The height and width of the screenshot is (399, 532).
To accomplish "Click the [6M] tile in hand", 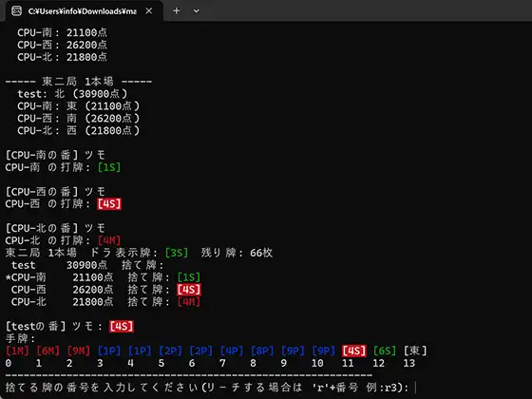I will pyautogui.click(x=47, y=351).
